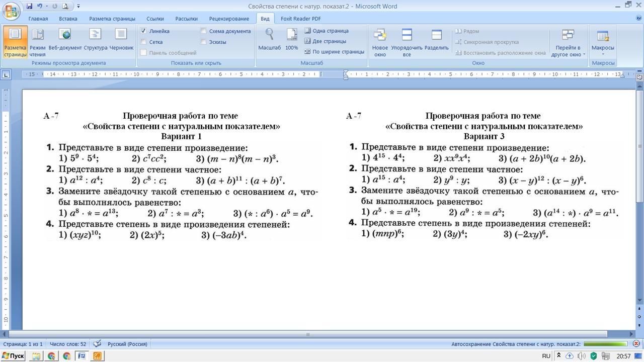Switch to the Главная tab
Image resolution: width=644 pixels, height=362 pixels.
pos(38,19)
